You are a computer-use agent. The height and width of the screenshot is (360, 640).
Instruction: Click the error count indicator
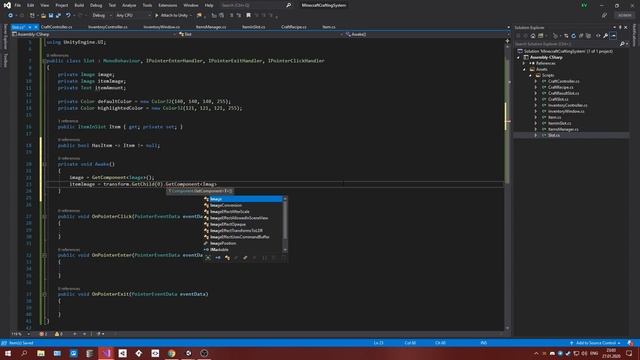tap(43, 334)
